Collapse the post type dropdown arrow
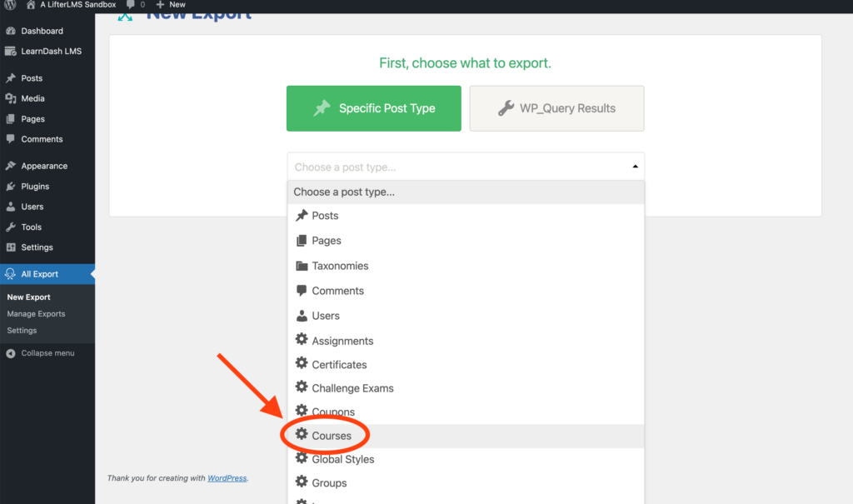This screenshot has height=504, width=853. tap(635, 167)
